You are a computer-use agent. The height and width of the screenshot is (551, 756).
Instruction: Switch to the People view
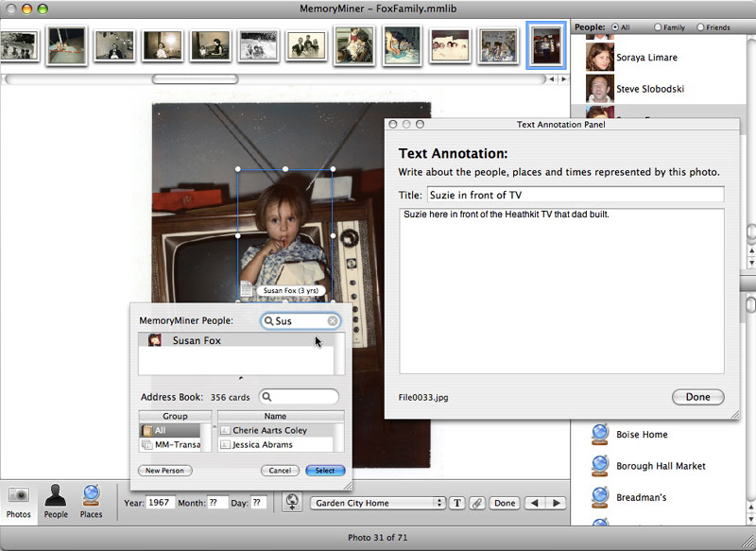point(56,501)
